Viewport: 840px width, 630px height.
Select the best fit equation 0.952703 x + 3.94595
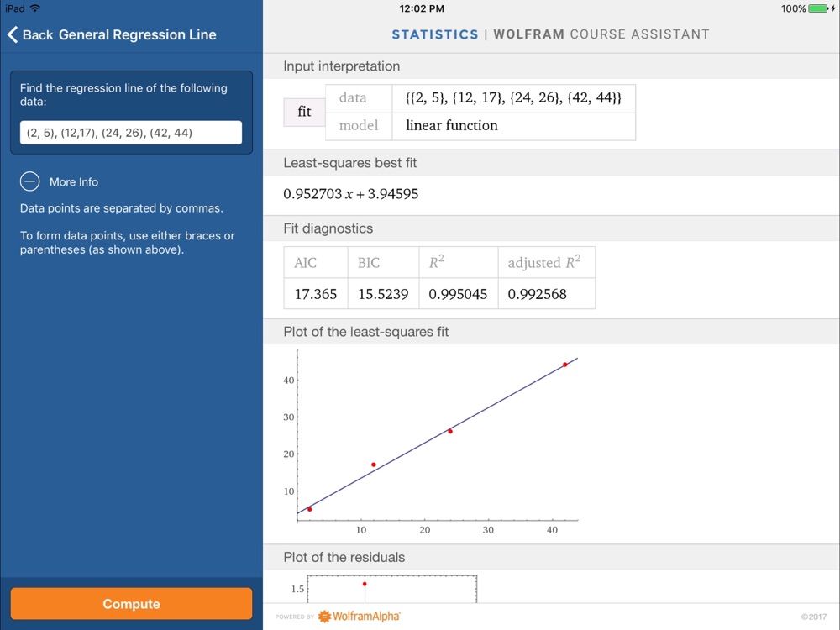click(351, 194)
